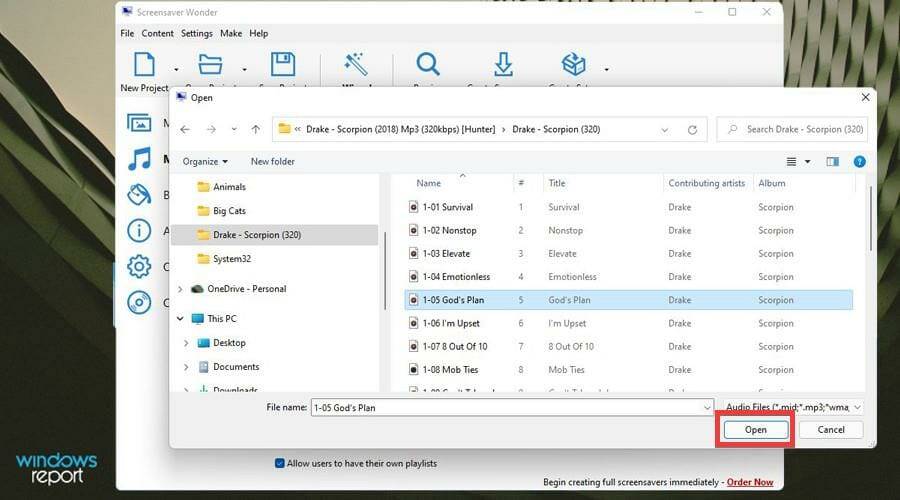Click the New Project page icon

(144, 64)
